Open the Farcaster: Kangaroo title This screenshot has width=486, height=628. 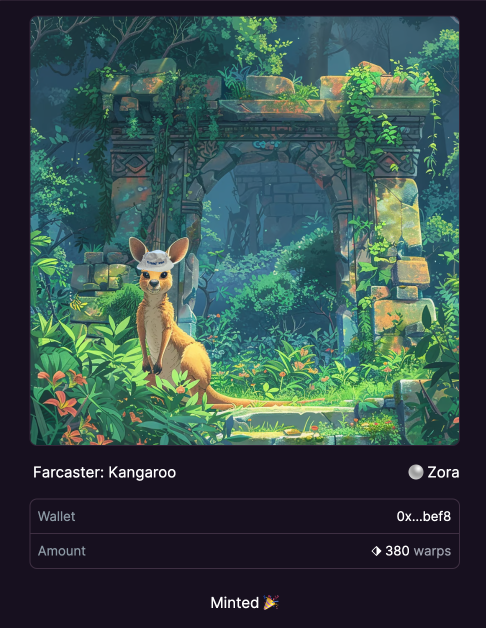[105, 472]
